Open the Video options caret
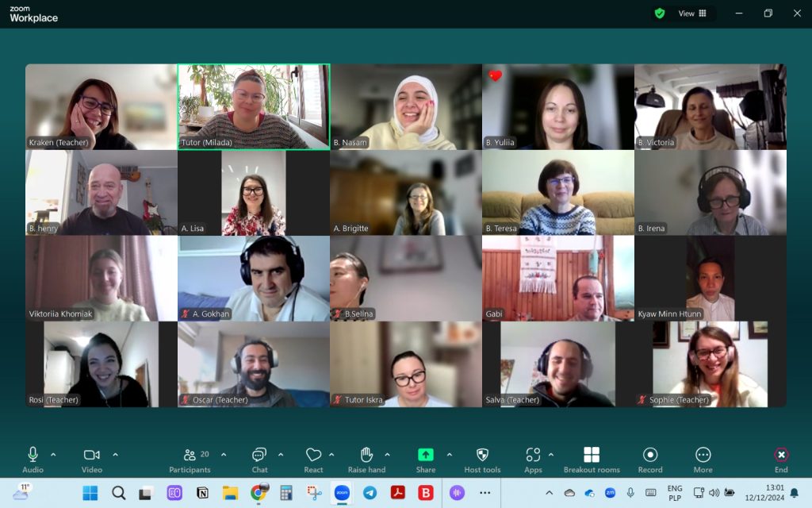 (116, 455)
